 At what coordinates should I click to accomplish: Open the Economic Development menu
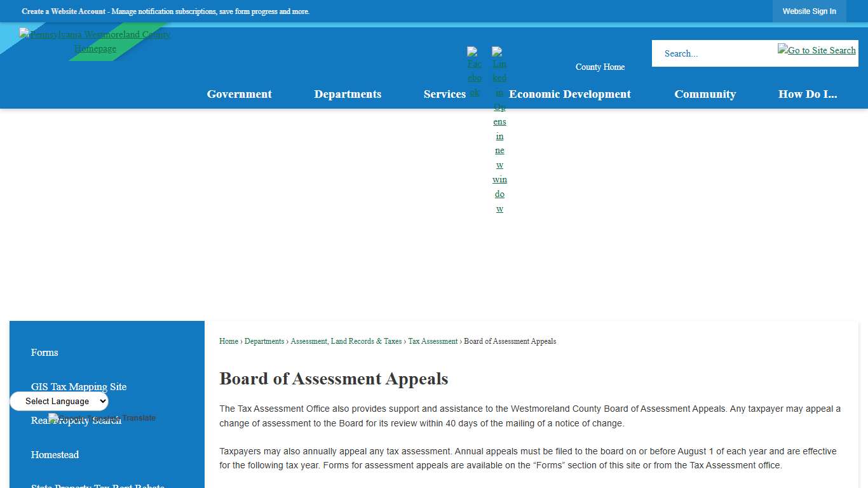[x=570, y=93]
